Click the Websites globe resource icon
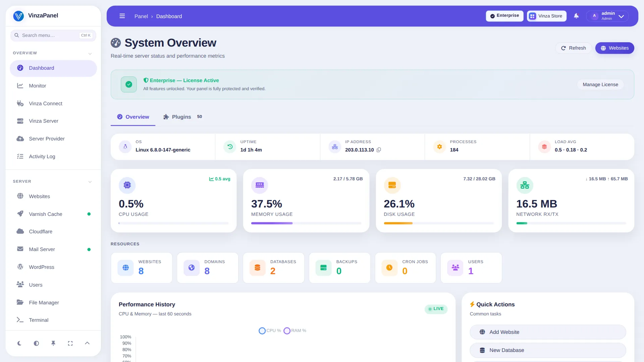 click(126, 267)
